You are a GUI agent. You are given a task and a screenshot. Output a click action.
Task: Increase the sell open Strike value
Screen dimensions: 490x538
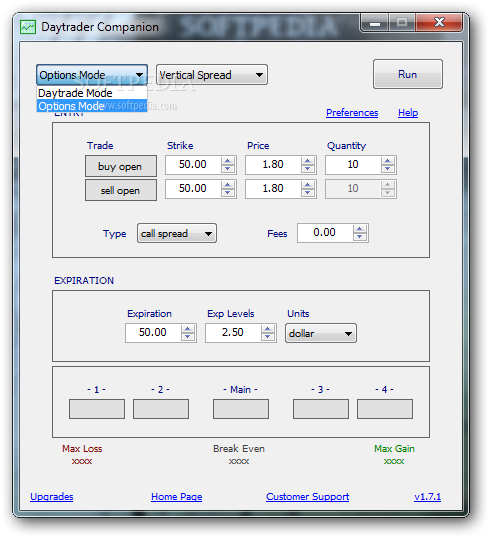(x=228, y=185)
